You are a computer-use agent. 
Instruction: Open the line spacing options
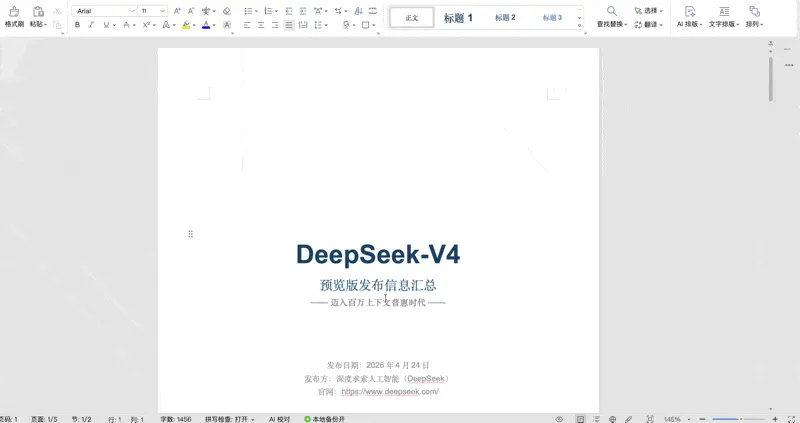pos(318,24)
